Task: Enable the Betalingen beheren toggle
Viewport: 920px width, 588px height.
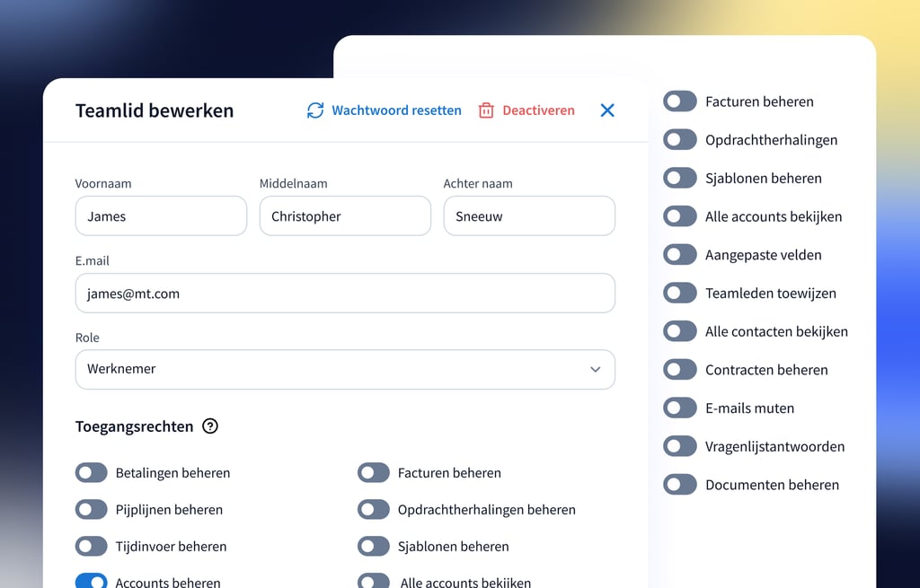Action: pyautogui.click(x=92, y=473)
